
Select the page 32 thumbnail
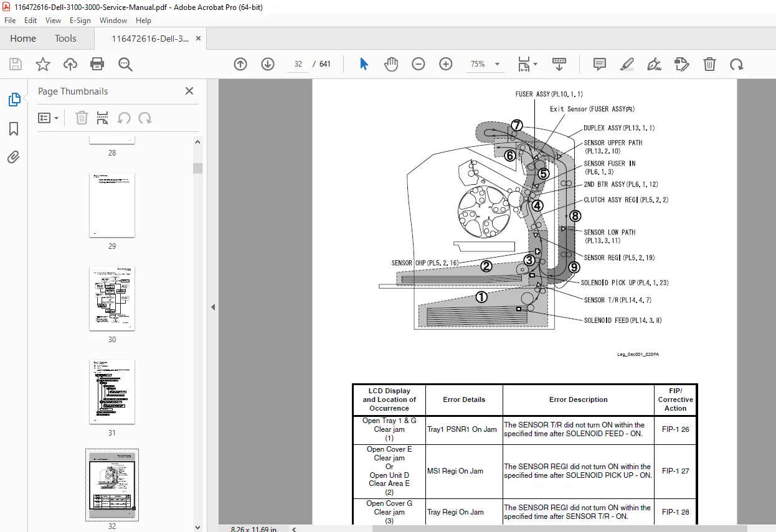coord(112,485)
